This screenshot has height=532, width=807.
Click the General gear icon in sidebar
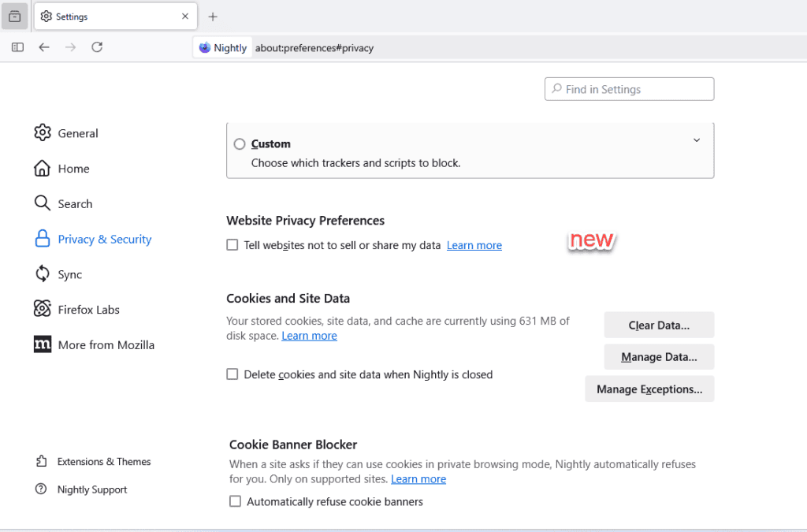click(43, 133)
